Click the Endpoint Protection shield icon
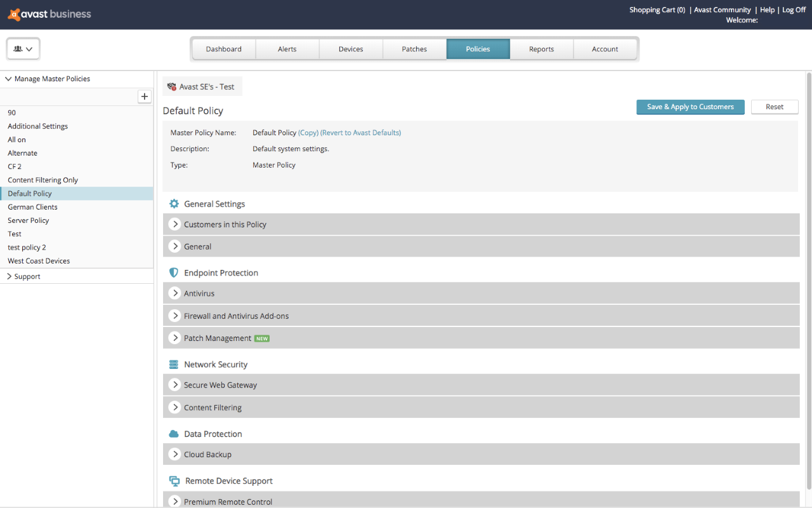The width and height of the screenshot is (812, 508). click(x=174, y=272)
